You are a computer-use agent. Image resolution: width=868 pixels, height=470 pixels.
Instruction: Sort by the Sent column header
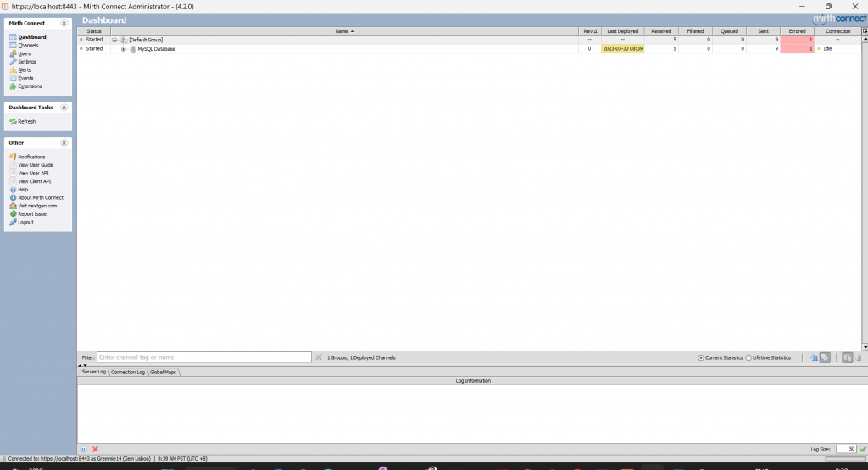pyautogui.click(x=764, y=31)
